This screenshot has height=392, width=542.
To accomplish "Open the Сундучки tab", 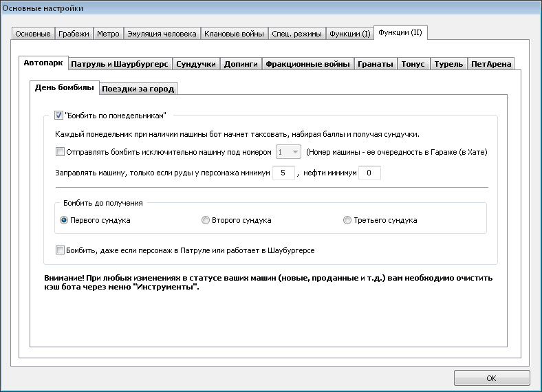I will pos(196,64).
